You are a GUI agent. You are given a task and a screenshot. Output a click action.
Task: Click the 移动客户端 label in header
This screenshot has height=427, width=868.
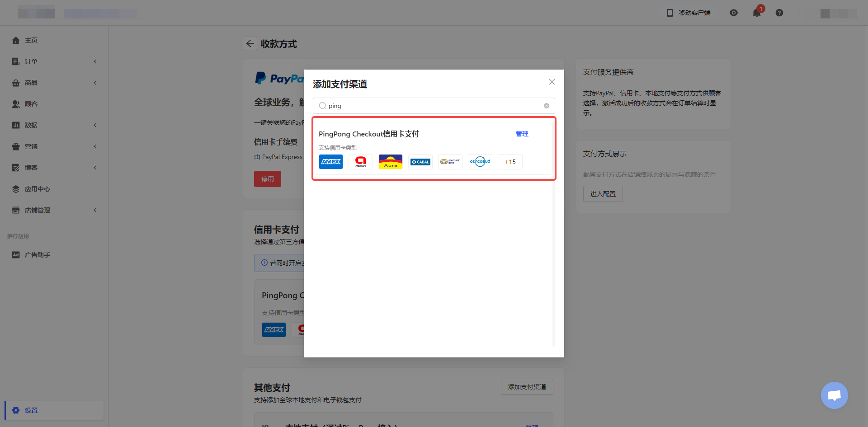[x=694, y=13]
